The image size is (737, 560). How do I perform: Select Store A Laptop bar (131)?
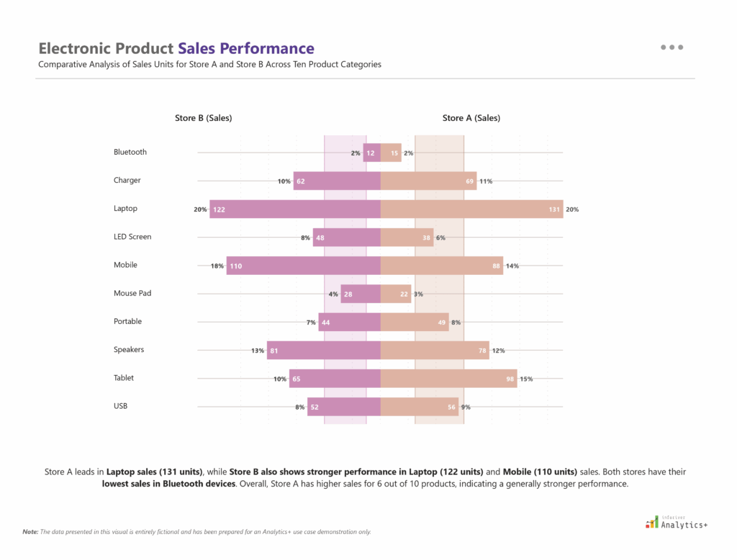click(471, 209)
